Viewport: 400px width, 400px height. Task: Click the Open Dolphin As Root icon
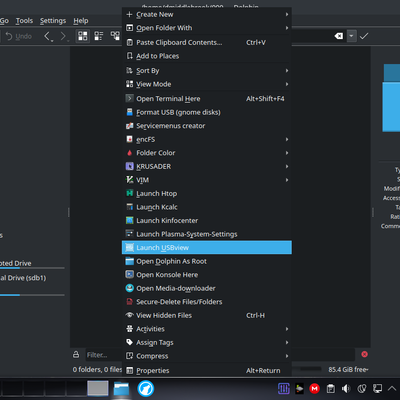129,261
